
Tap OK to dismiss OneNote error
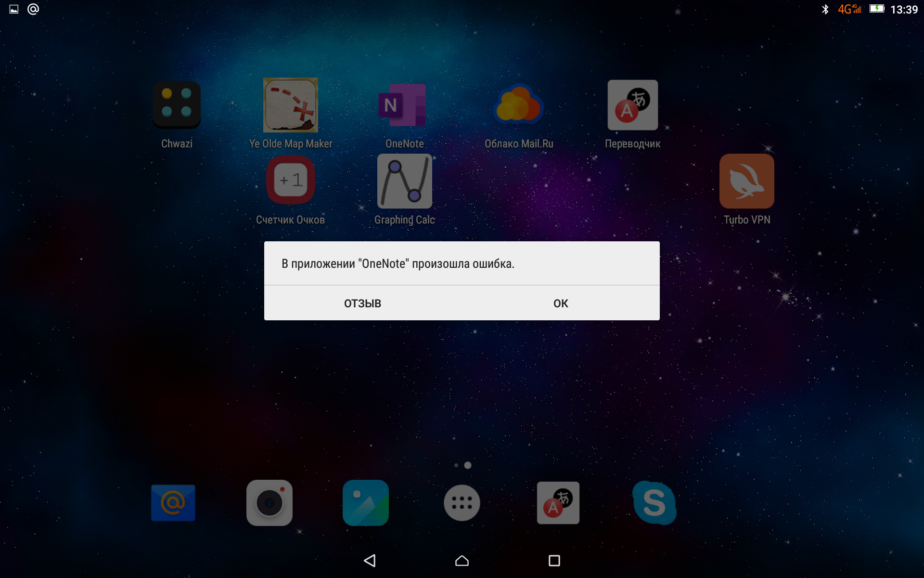560,302
